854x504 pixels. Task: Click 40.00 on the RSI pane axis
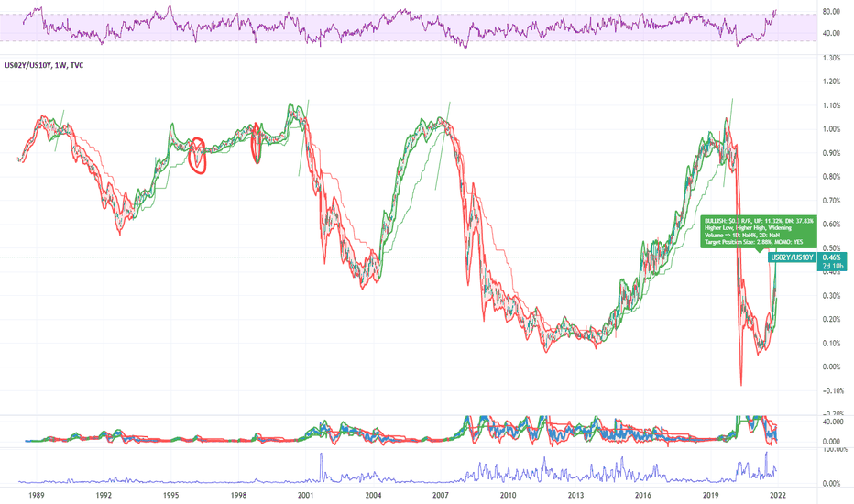click(x=831, y=33)
